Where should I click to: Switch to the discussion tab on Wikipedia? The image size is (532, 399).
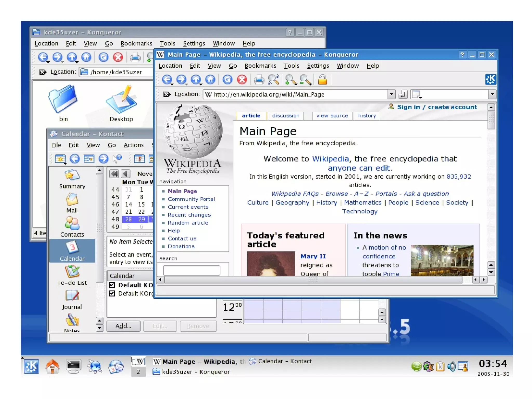[x=285, y=116]
